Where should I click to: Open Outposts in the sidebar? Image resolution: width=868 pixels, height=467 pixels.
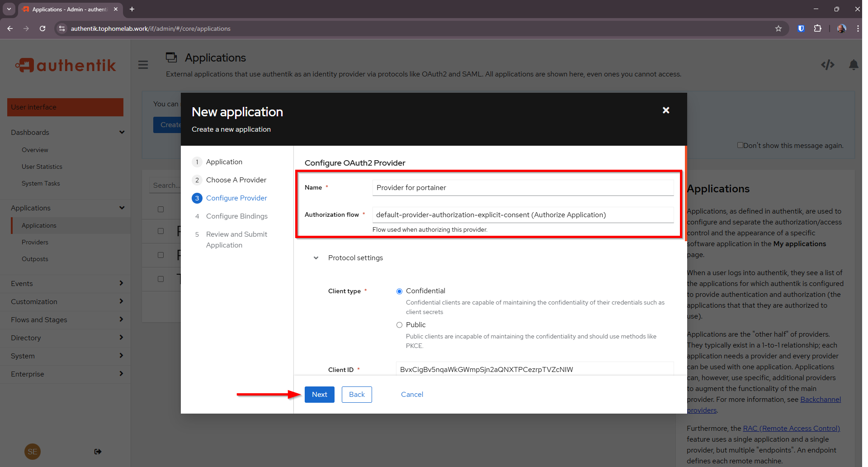coord(35,259)
